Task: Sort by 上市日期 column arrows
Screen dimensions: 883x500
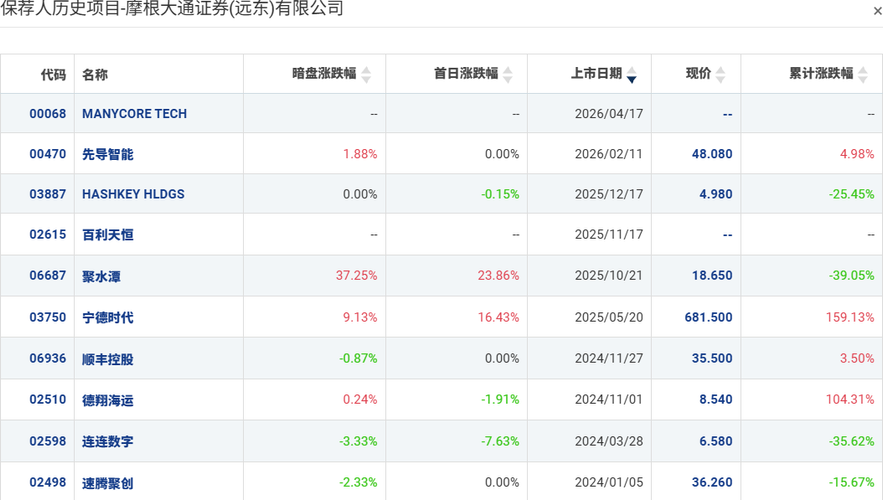Action: [631, 74]
